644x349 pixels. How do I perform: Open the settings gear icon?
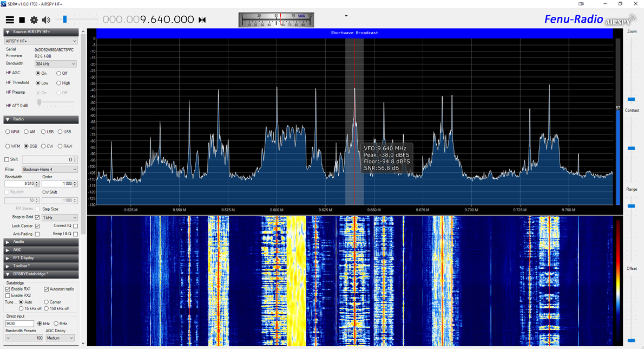point(34,20)
